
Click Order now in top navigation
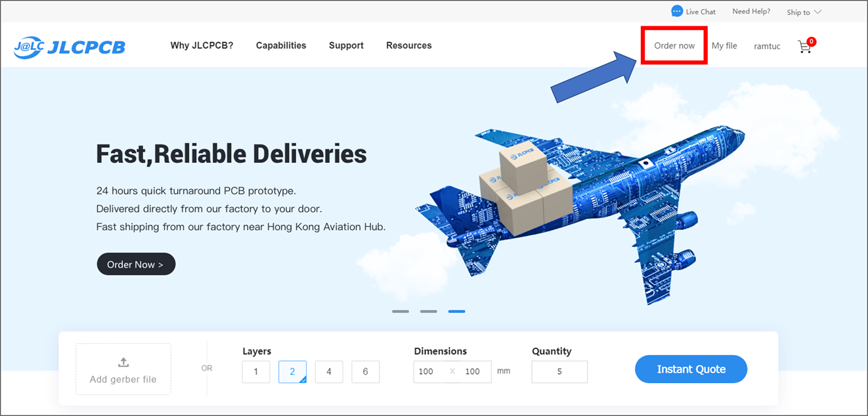[674, 45]
